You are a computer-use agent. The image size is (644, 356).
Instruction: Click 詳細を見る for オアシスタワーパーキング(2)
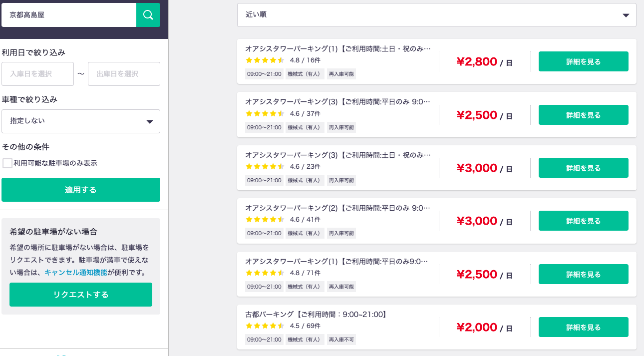pos(583,221)
